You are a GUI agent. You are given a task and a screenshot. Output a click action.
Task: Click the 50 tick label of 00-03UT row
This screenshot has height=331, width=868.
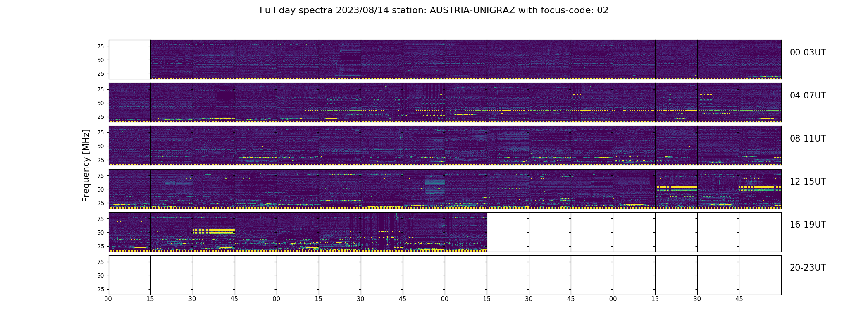(x=100, y=60)
